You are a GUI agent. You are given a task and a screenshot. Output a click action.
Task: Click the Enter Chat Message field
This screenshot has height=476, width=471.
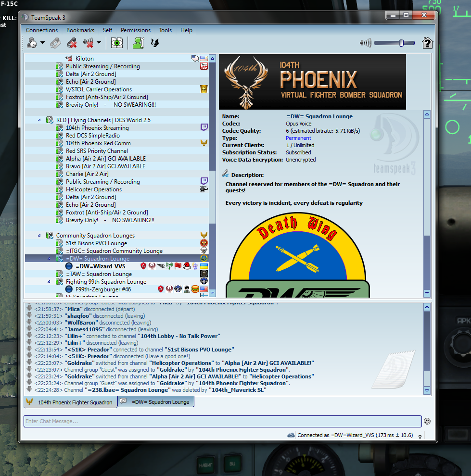pos(223,421)
